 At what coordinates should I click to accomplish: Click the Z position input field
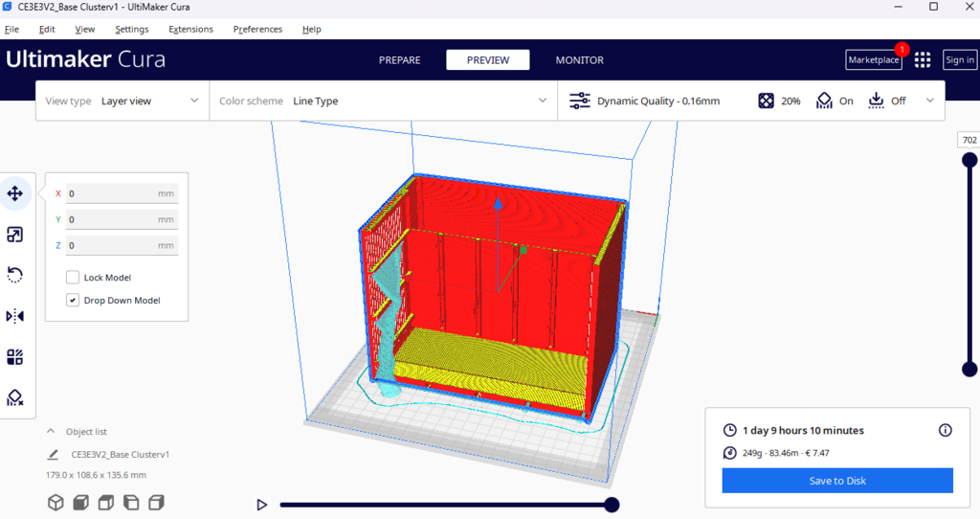pyautogui.click(x=122, y=246)
